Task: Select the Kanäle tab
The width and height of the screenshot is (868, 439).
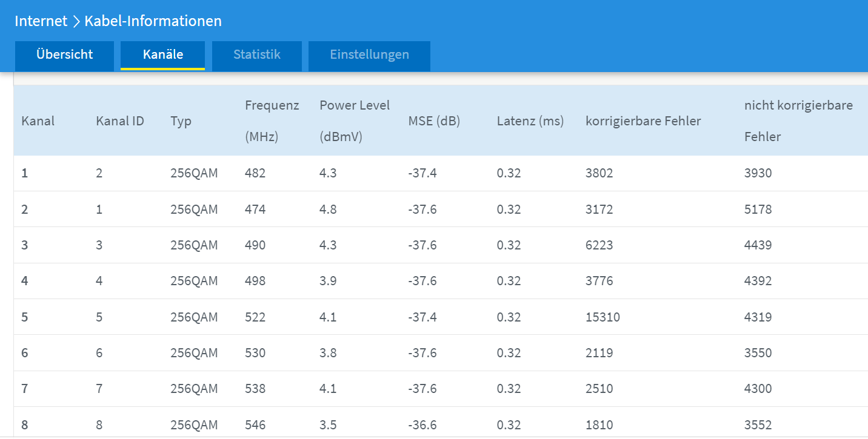Action: [x=163, y=55]
